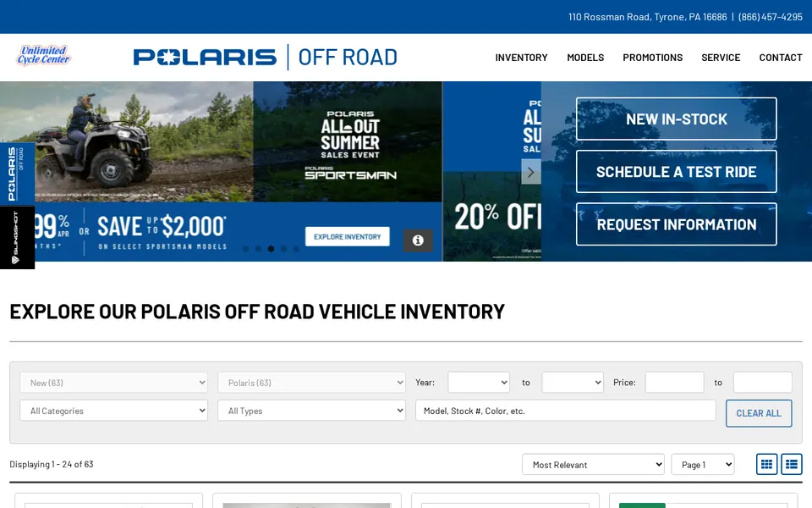The width and height of the screenshot is (812, 508).
Task: Open the Promotions menu
Action: click(652, 58)
